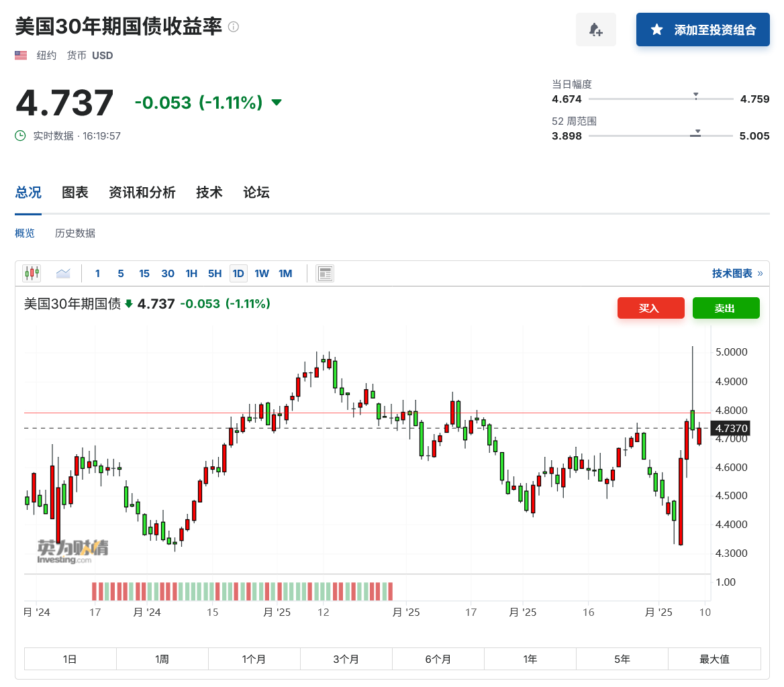Show the 1周 time range

(x=162, y=659)
